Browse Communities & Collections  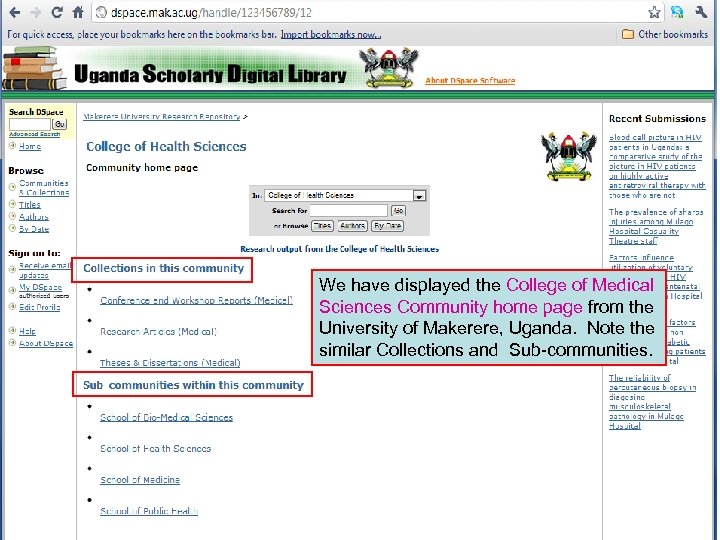click(44, 188)
